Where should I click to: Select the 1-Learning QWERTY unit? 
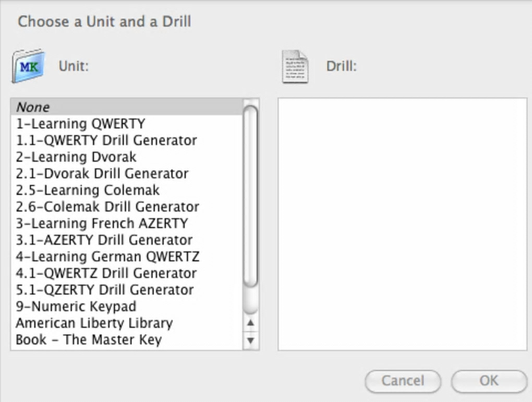point(80,124)
